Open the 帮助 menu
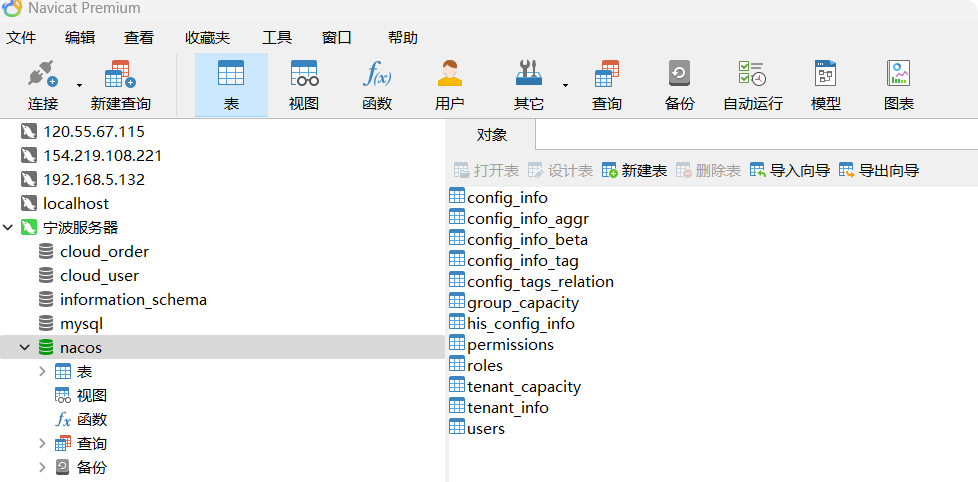This screenshot has width=978, height=482. pyautogui.click(x=403, y=38)
